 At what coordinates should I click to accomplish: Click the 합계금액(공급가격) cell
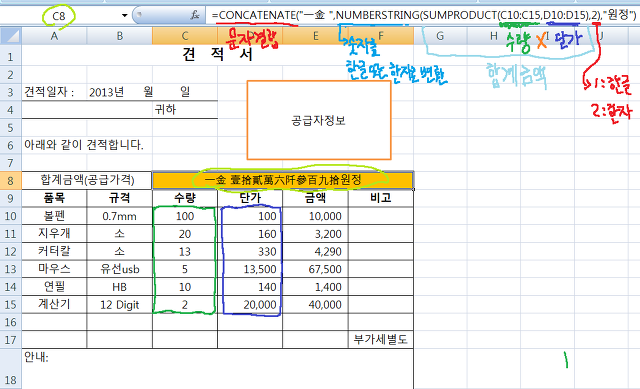click(87, 180)
